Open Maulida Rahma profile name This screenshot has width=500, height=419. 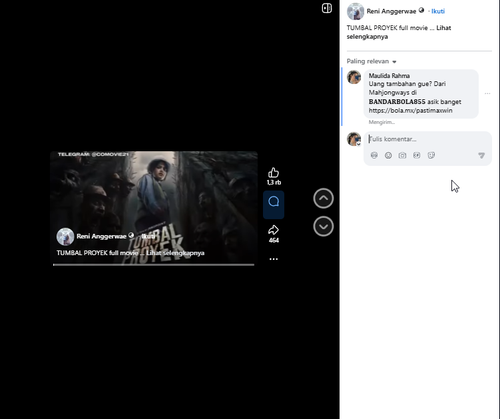click(389, 76)
